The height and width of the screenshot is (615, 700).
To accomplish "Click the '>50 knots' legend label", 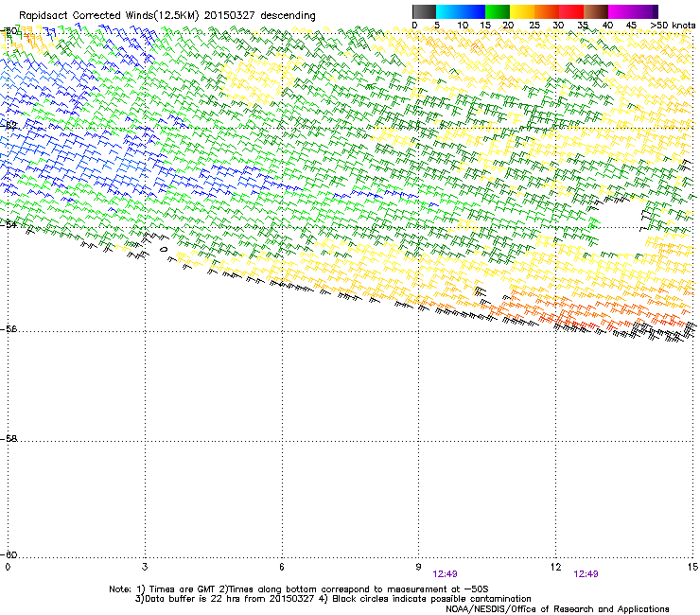I will coord(673,26).
